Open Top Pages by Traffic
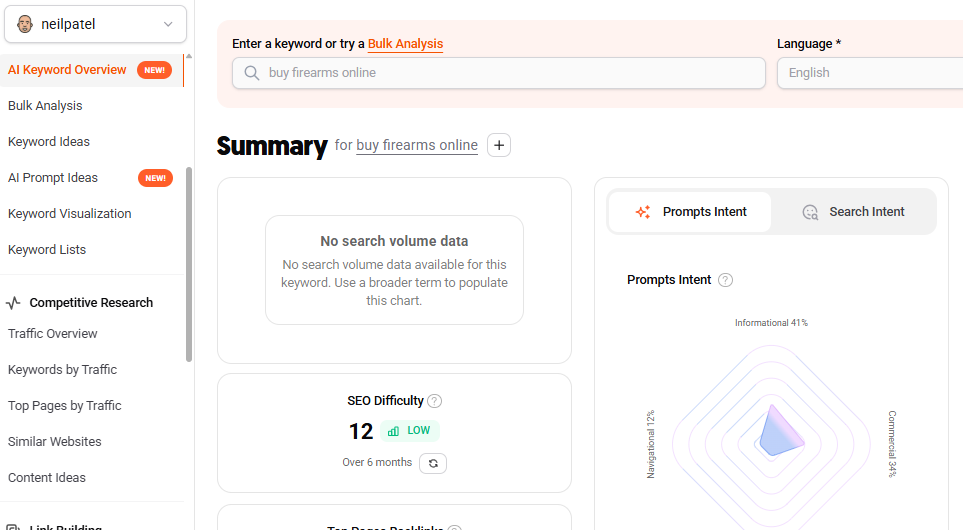 pyautogui.click(x=64, y=406)
